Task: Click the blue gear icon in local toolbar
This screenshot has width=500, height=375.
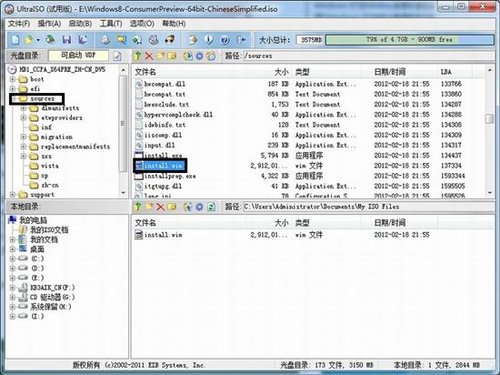Action: click(x=199, y=207)
